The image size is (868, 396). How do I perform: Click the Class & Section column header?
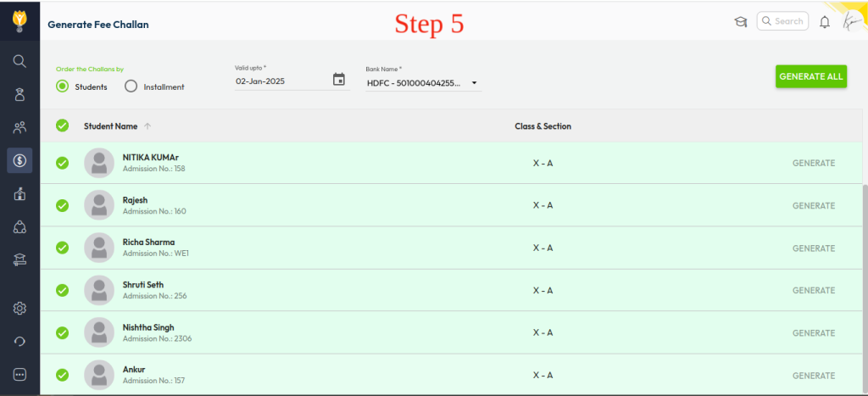(x=542, y=126)
